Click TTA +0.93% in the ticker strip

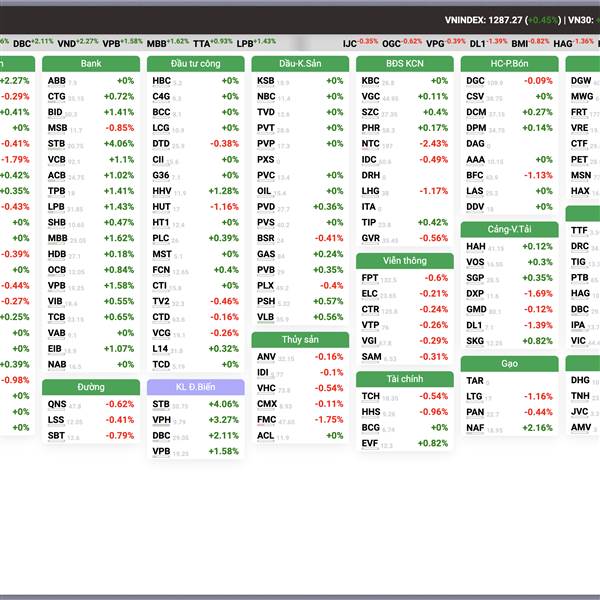click(212, 43)
